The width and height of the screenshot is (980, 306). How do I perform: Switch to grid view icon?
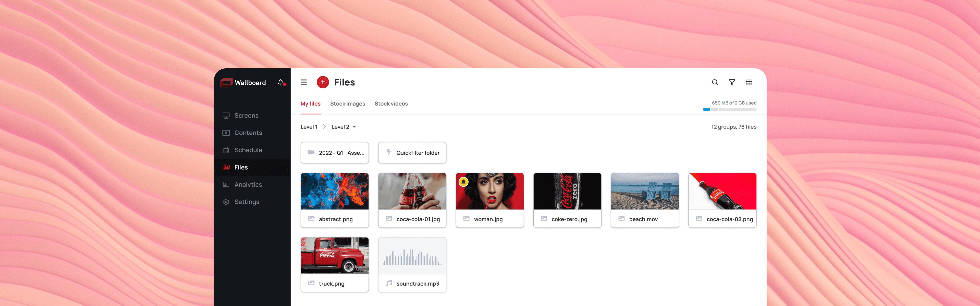pos(749,82)
